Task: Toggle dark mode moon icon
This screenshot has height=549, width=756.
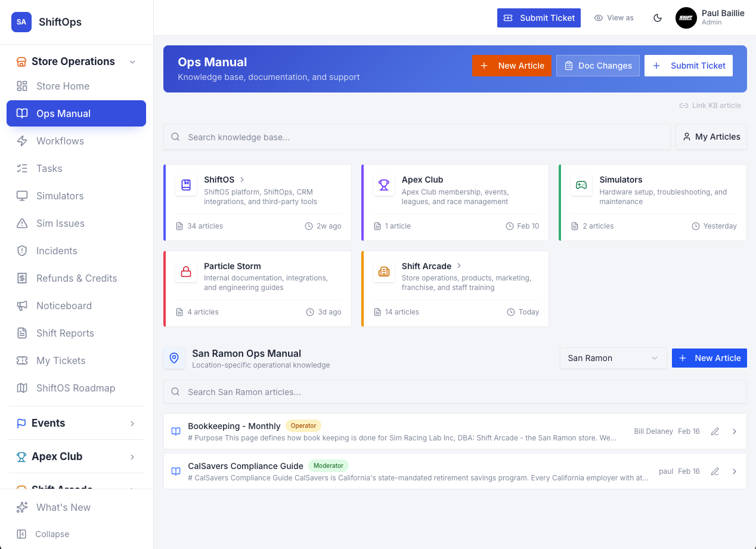Action: click(658, 18)
